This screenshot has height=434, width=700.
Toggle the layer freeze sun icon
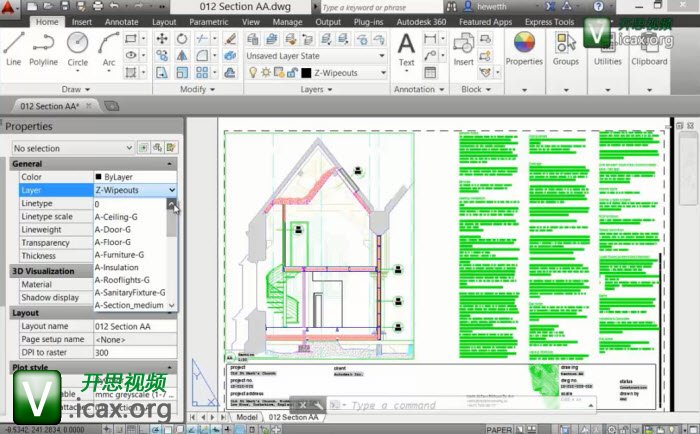pyautogui.click(x=266, y=73)
